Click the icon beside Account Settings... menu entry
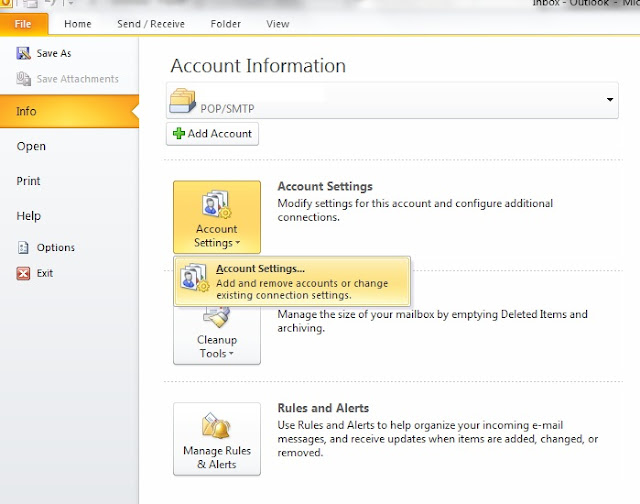Screen dimensions: 640x504 (x=195, y=278)
